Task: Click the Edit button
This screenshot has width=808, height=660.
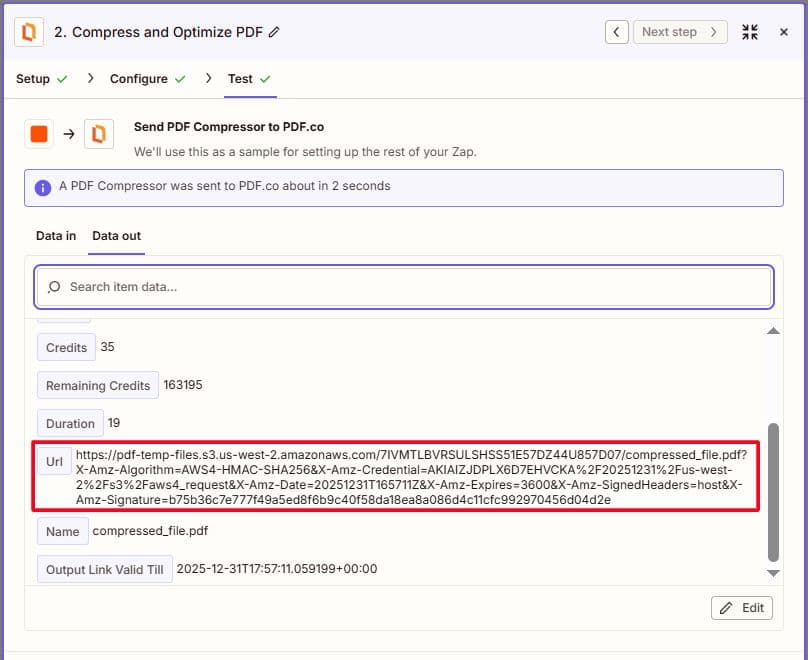Action: tap(741, 608)
